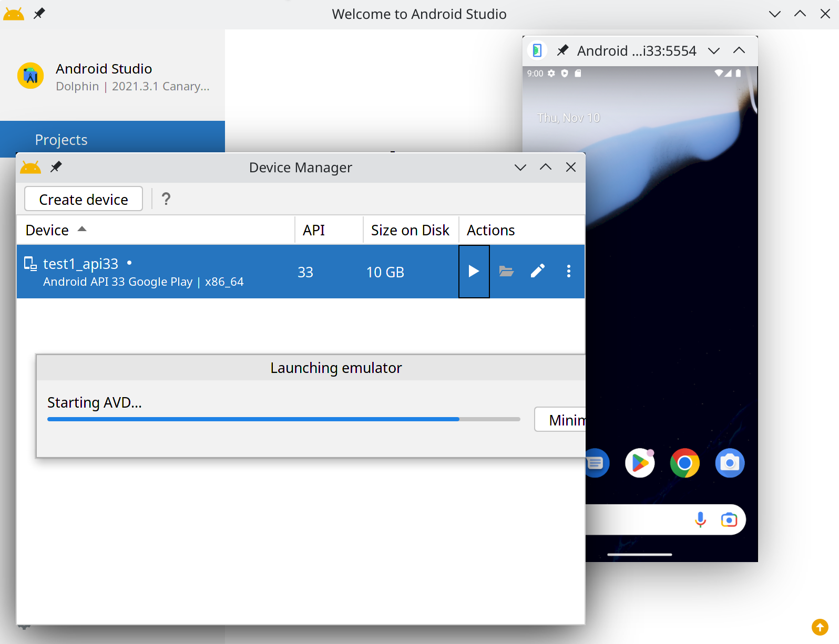Click the Actions column header
This screenshot has height=644, width=839.
tap(521, 230)
